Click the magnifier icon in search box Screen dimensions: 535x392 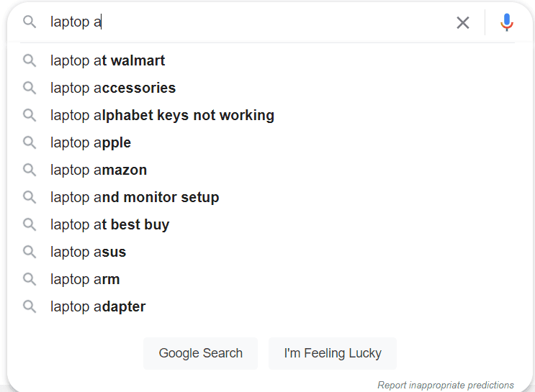pyautogui.click(x=30, y=22)
